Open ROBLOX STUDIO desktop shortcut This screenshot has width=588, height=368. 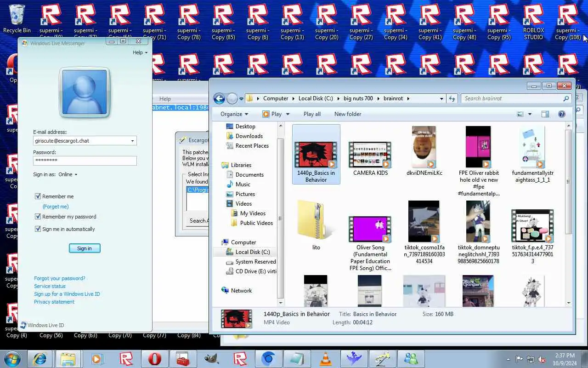pos(533,21)
